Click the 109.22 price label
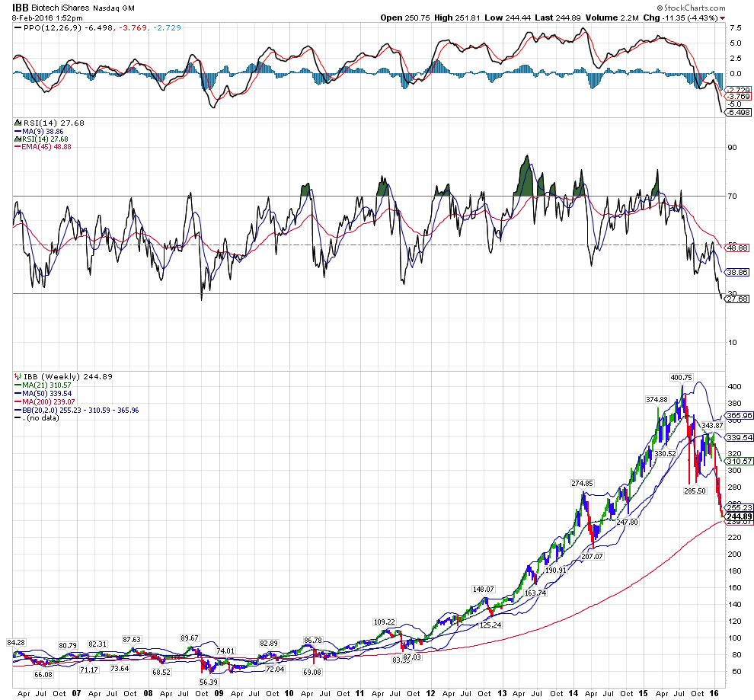Screen dimensions: 754x700 click(x=384, y=622)
